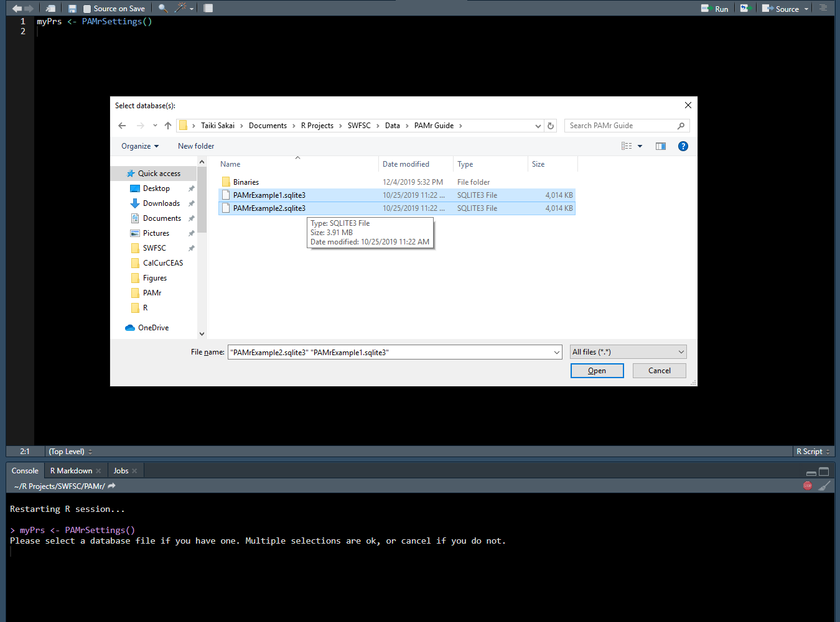Click the code tools magic wand

pyautogui.click(x=180, y=8)
